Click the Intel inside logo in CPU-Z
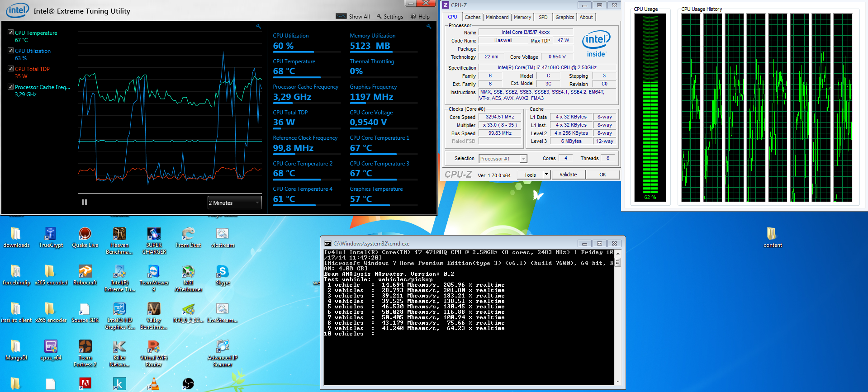Image resolution: width=868 pixels, height=392 pixels. [596, 43]
